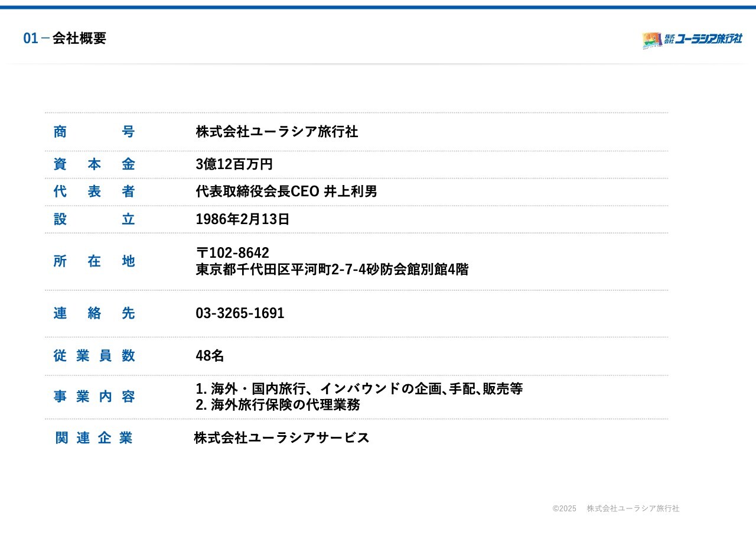Click the capital amount 3億12百万円
Viewport: 756px width, 535px height.
pos(234,164)
